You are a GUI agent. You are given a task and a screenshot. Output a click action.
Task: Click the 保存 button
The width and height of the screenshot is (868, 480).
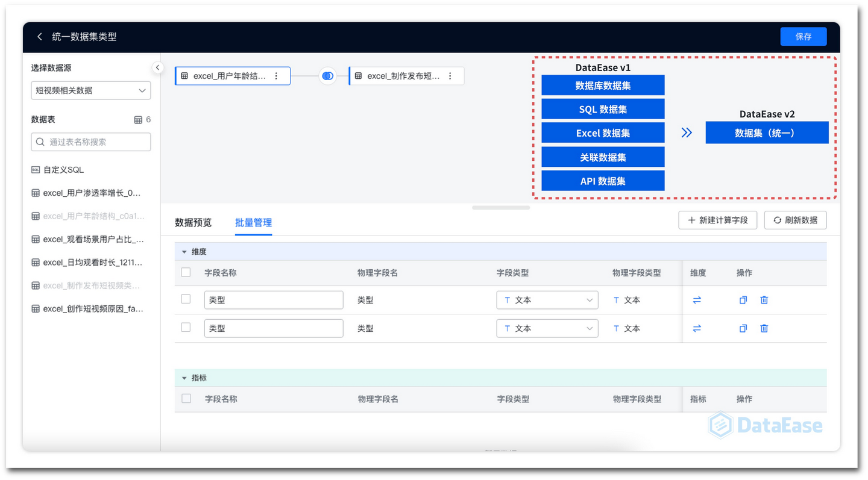coord(804,36)
